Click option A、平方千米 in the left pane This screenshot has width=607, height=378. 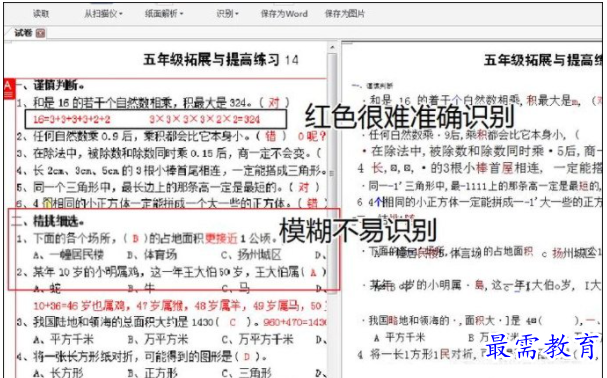[x=63, y=340]
